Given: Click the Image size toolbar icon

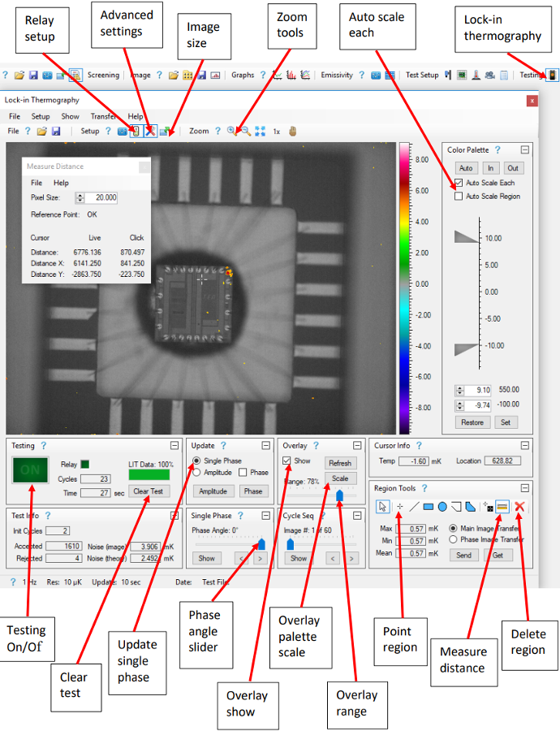Looking at the screenshot, I should pyautogui.click(x=164, y=131).
